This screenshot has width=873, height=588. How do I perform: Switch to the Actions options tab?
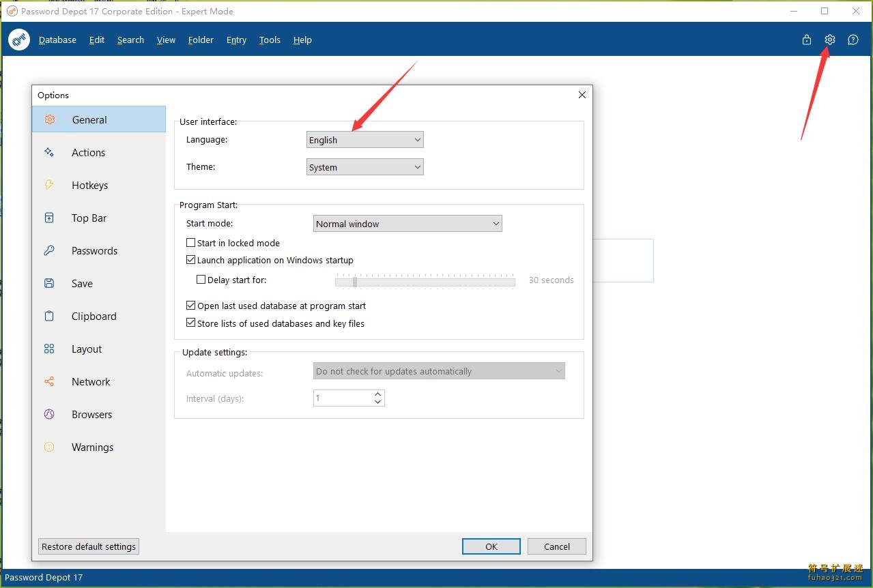[x=99, y=152]
